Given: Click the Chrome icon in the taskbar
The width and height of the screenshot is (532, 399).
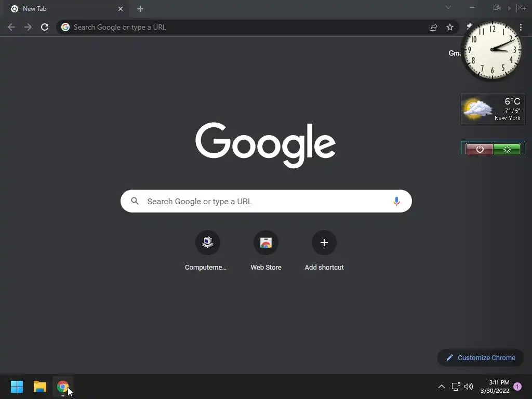Looking at the screenshot, I should pos(63,387).
